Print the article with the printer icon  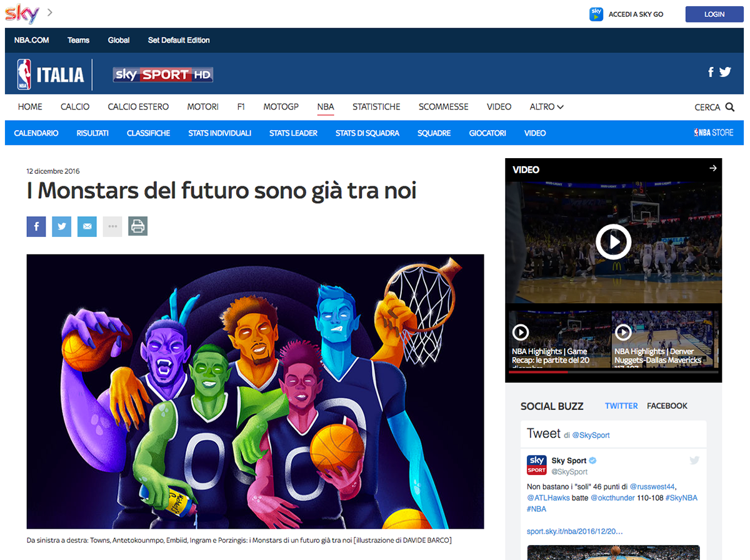tap(138, 226)
